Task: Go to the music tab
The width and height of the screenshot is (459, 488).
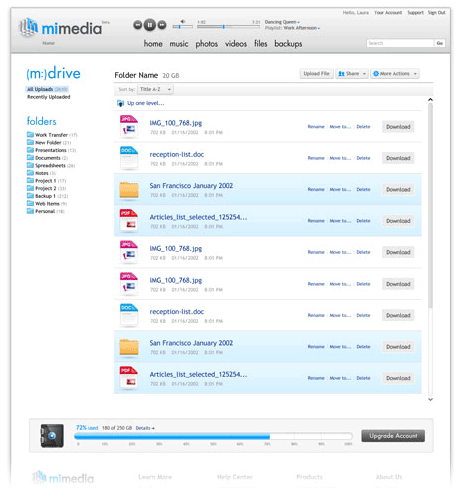Action: coord(179,44)
